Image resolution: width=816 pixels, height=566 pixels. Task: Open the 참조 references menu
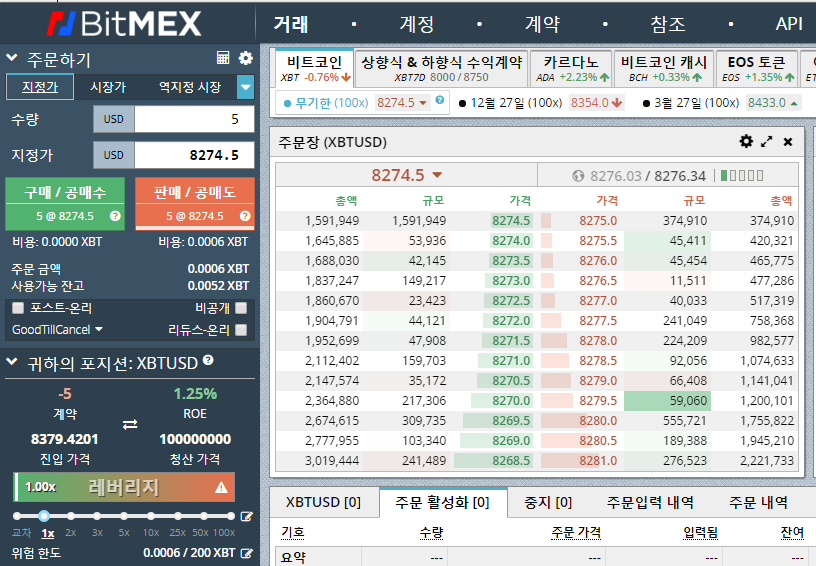click(668, 24)
